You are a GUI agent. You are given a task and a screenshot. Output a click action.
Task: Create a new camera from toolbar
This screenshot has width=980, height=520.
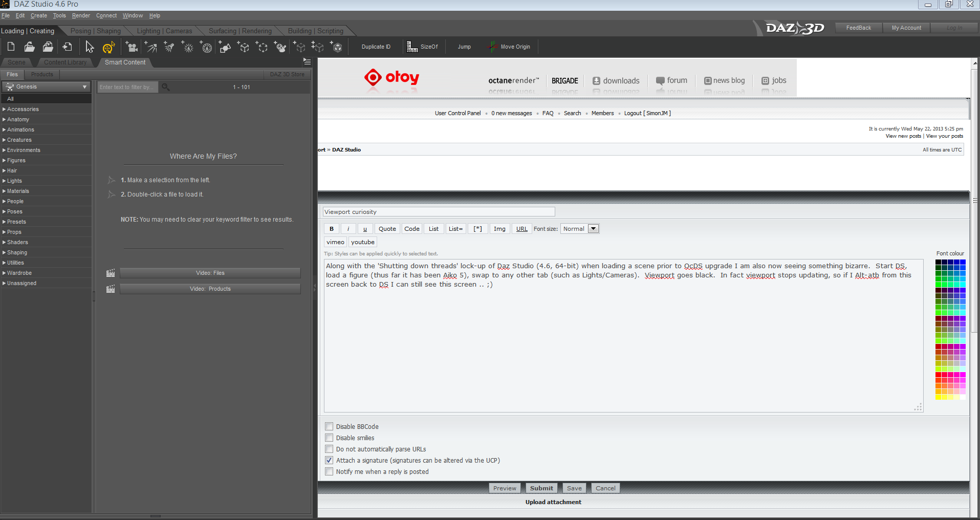click(132, 48)
